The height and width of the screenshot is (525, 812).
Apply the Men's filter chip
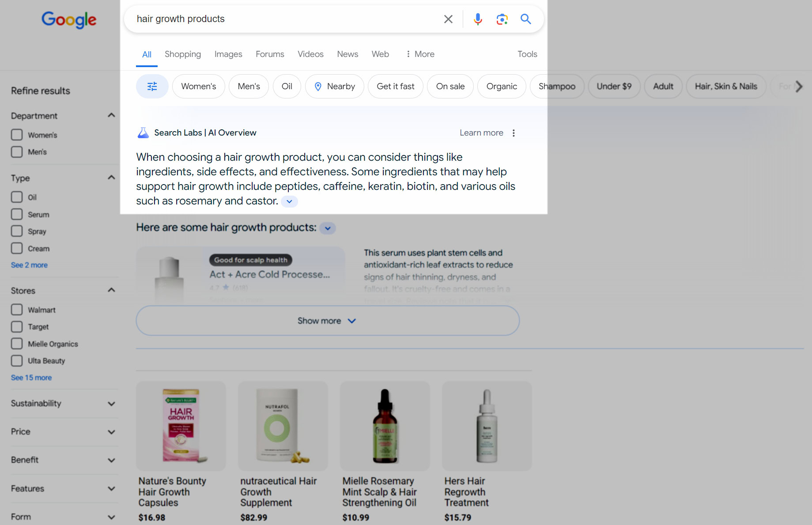(249, 87)
